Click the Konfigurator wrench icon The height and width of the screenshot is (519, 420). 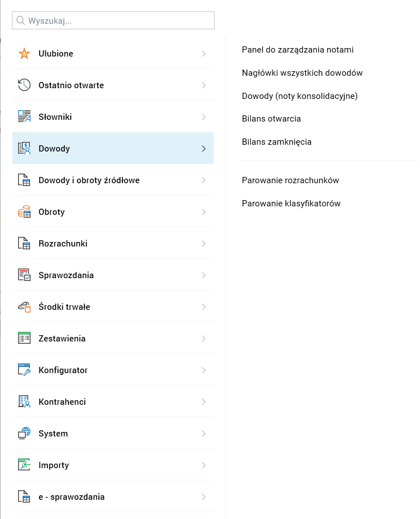point(24,370)
